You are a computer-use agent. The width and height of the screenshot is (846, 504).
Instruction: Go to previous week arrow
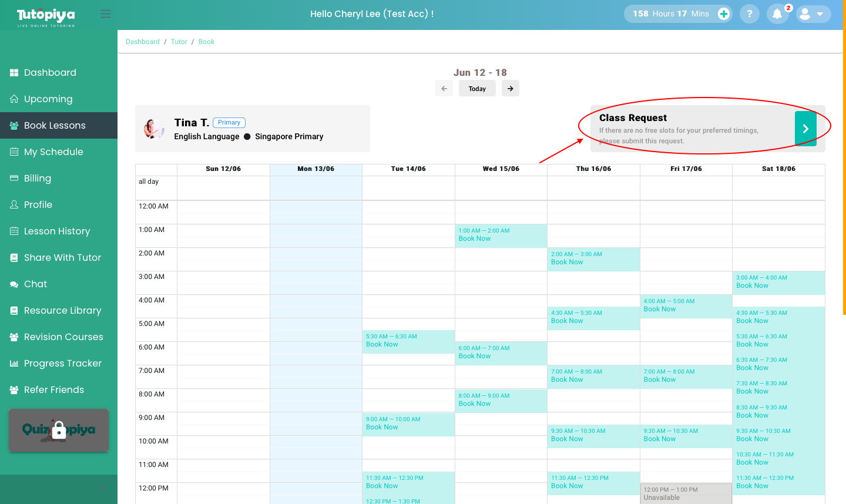(444, 89)
